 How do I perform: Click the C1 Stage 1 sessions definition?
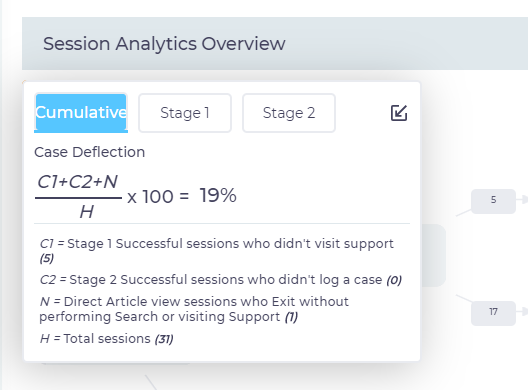tap(217, 251)
